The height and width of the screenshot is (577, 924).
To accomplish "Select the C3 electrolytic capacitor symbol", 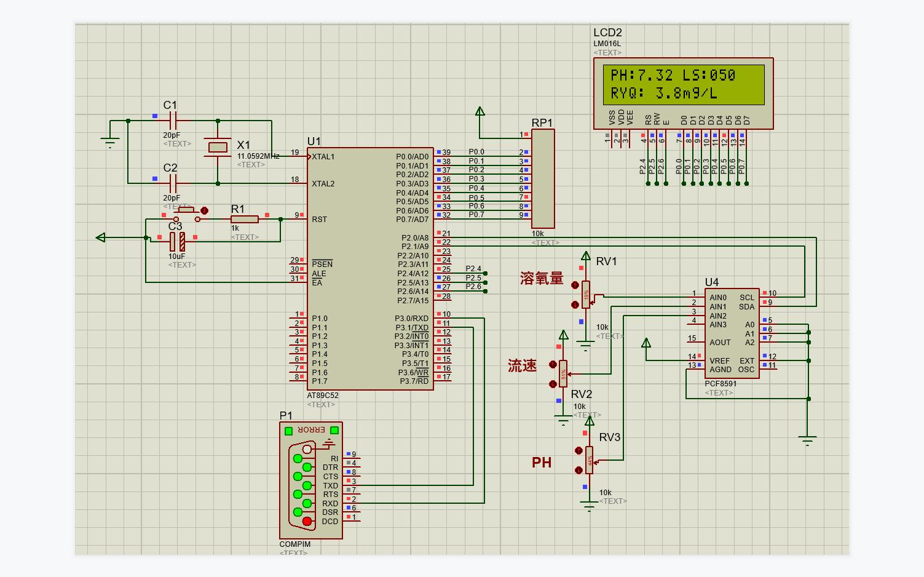I will pyautogui.click(x=177, y=242).
